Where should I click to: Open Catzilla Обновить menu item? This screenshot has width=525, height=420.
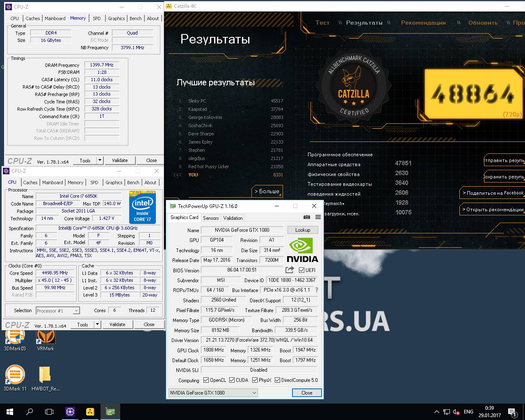[x=483, y=23]
